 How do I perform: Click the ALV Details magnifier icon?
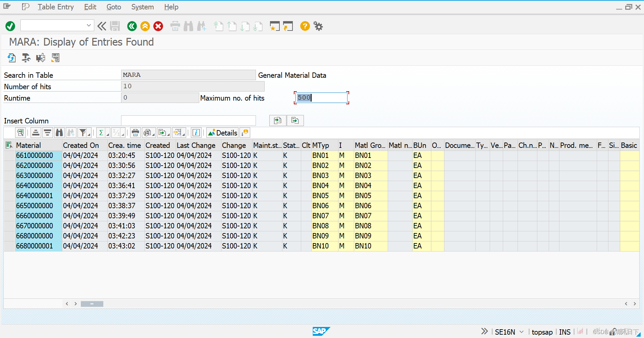(20, 133)
